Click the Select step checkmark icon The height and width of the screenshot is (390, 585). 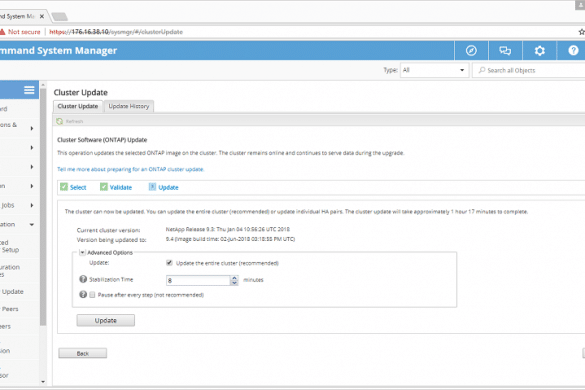click(64, 187)
